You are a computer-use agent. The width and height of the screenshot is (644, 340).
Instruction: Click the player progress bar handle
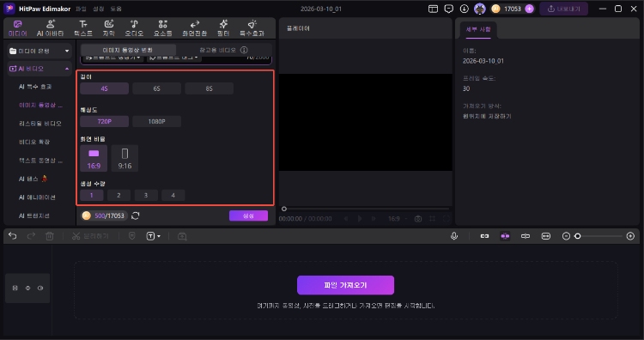284,209
